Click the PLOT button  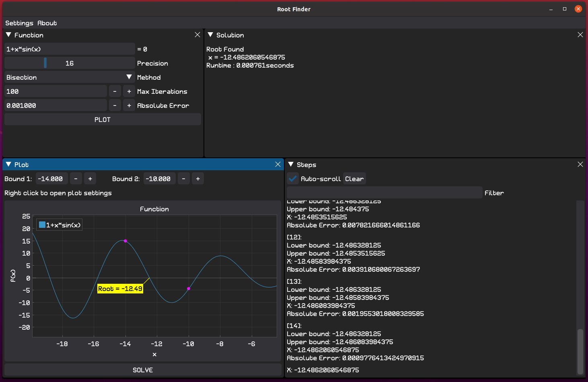pos(103,120)
